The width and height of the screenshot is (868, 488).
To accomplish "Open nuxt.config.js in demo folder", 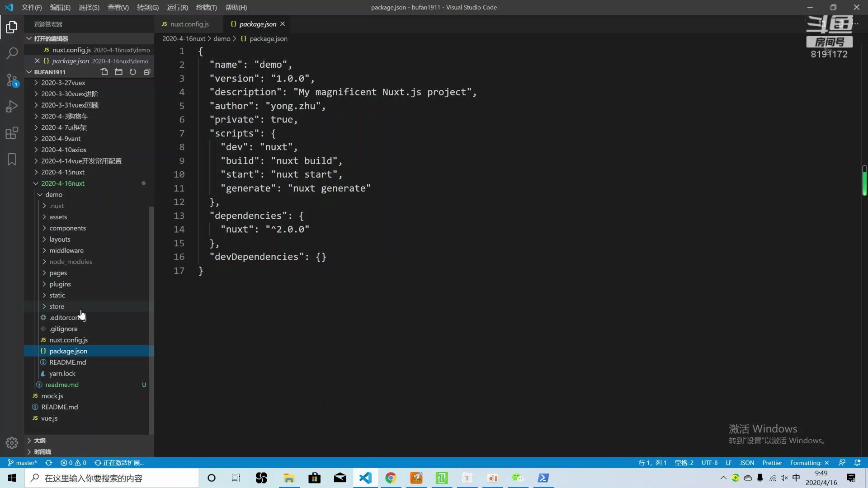I will (89, 340).
